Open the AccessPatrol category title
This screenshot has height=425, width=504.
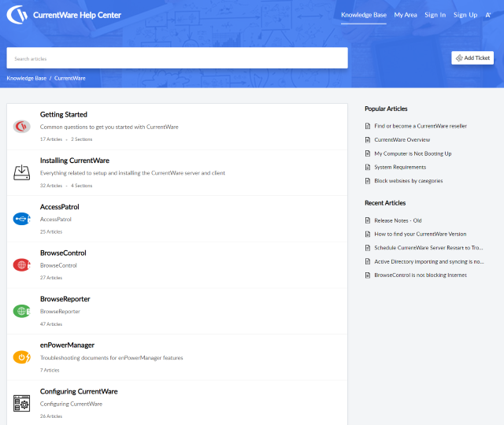[x=60, y=207]
